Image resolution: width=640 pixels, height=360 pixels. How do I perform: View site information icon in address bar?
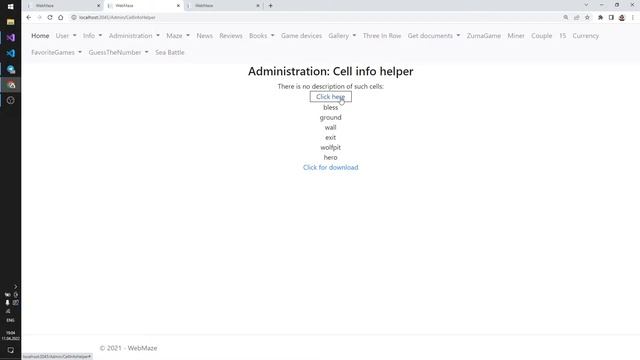74,18
